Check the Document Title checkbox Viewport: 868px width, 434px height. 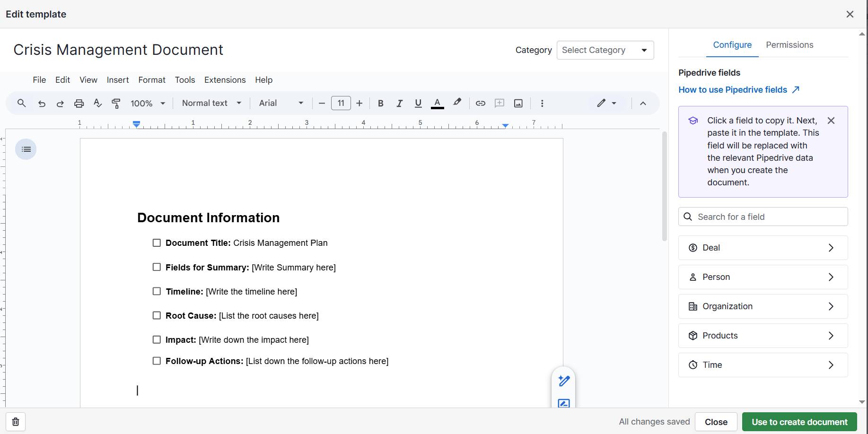[157, 243]
